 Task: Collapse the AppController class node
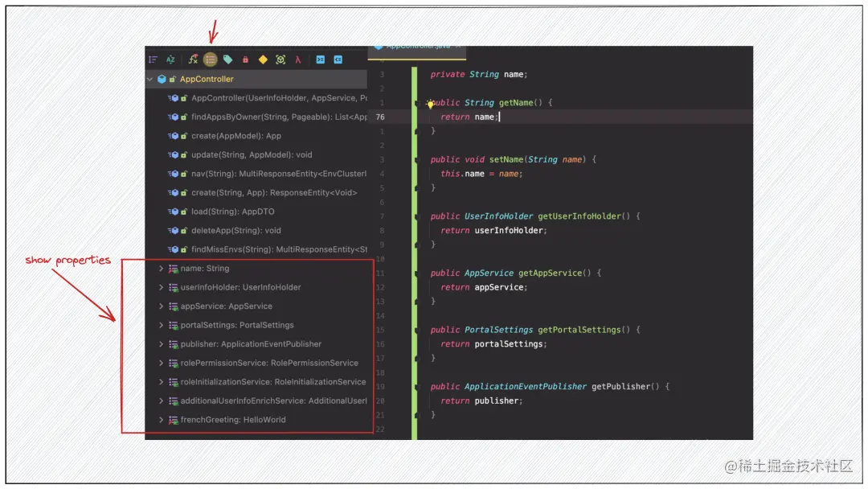pos(150,79)
